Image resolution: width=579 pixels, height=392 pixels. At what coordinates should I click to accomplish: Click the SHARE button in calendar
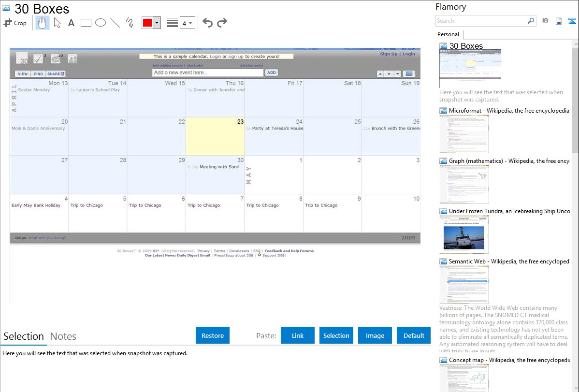pos(56,74)
